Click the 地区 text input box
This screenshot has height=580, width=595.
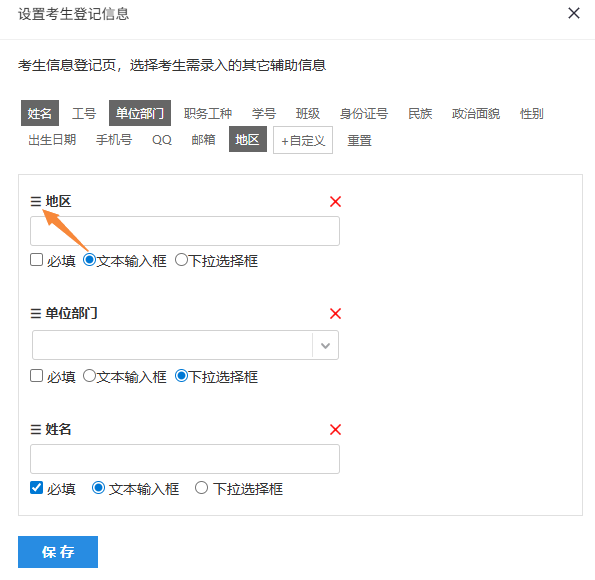pyautogui.click(x=185, y=231)
